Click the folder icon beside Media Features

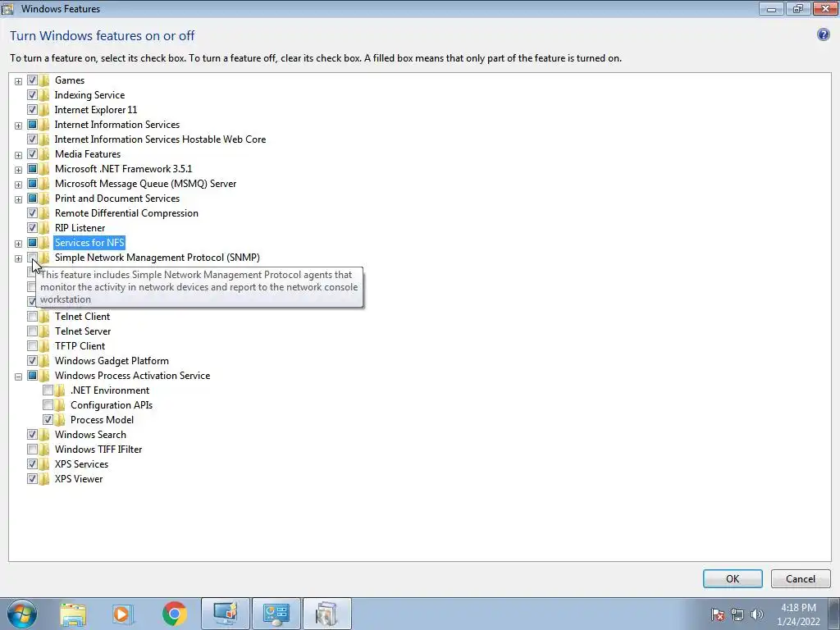[x=44, y=154]
